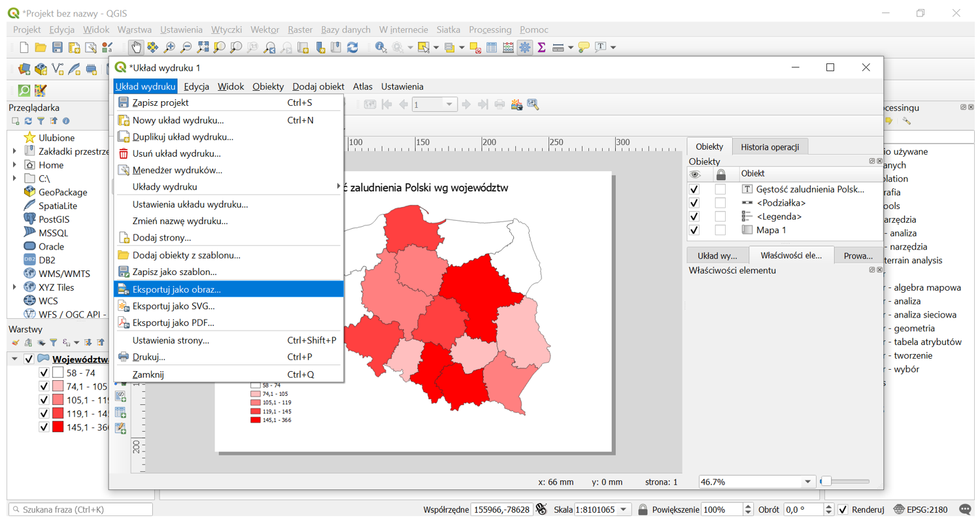980x522 pixels.
Task: Open Układy wydruku submenu
Action: (228, 187)
